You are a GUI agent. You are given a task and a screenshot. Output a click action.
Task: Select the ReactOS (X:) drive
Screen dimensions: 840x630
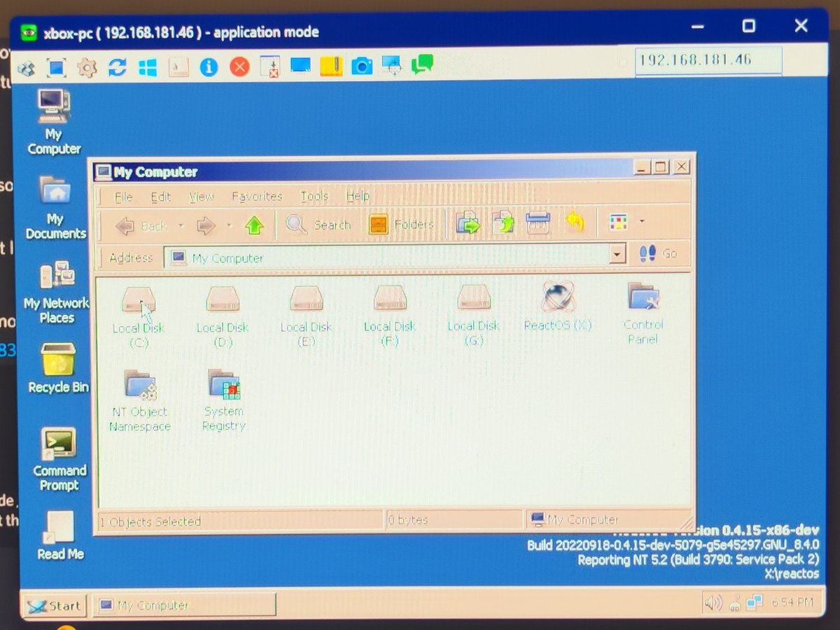tap(558, 306)
